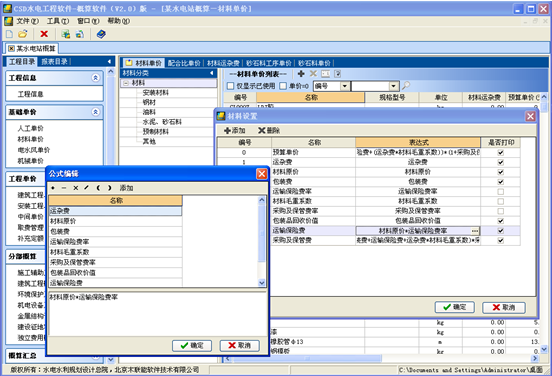This screenshot has width=552, height=376.
Task: Click the left parenthesis in 公式编辑
Action: tap(98, 188)
